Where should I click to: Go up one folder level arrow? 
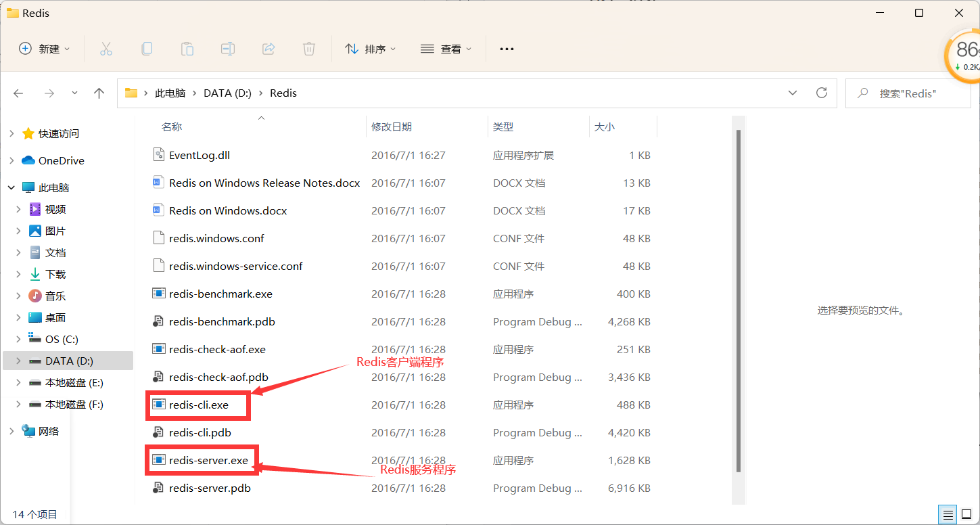tap(99, 93)
